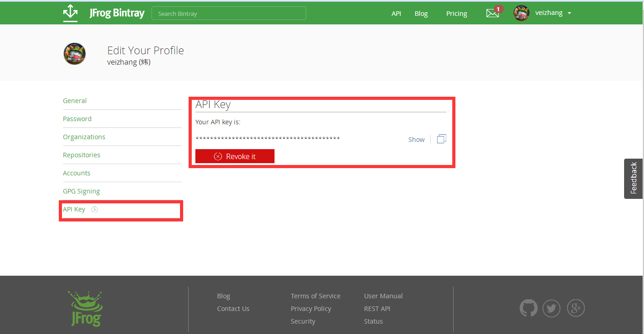Click the Edit Your Profile heading
The width and height of the screenshot is (644, 334).
coord(146,50)
